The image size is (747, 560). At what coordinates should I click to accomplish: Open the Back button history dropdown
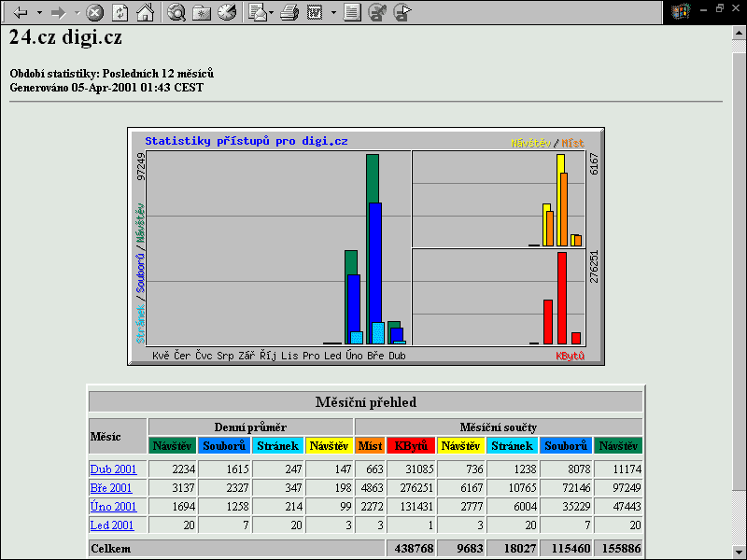[39, 12]
